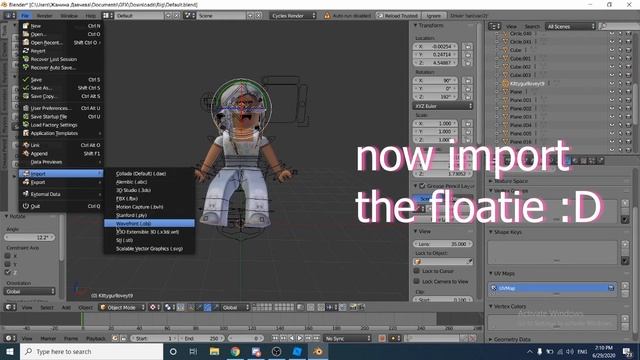Open the Orientation Global dropdown in Rotate panel
The image size is (640, 360).
pos(29,291)
